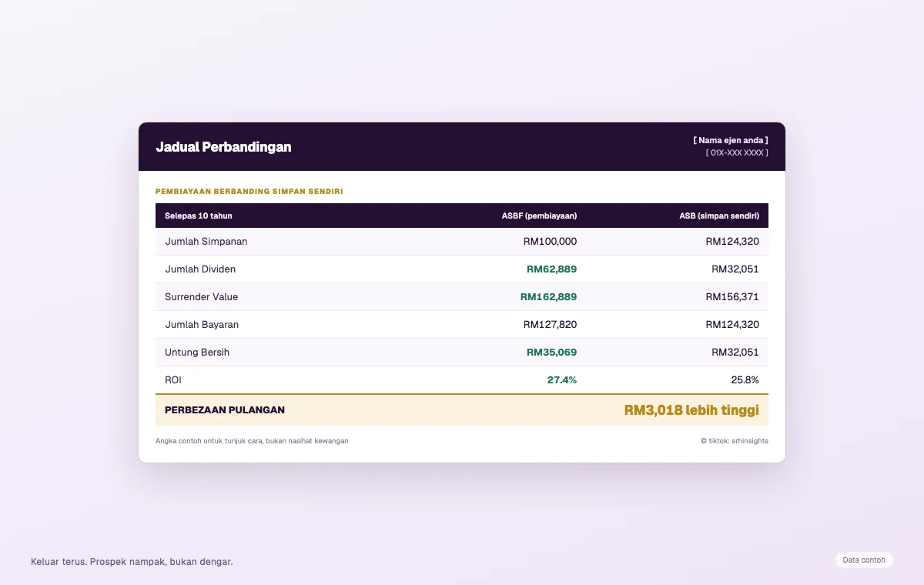Click the ASBF (pembiayaan) column header
924x585 pixels.
(539, 216)
